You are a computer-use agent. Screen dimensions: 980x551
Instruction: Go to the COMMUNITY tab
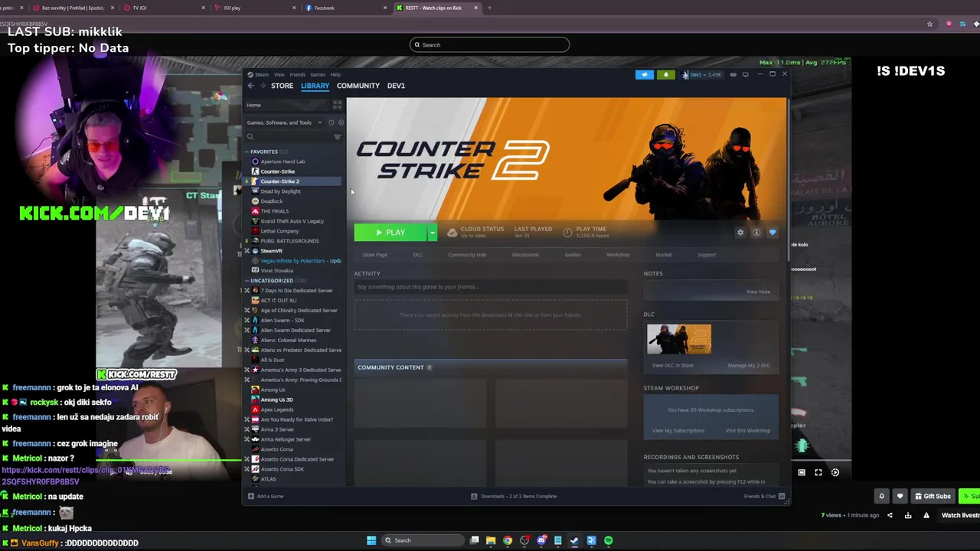pos(358,86)
